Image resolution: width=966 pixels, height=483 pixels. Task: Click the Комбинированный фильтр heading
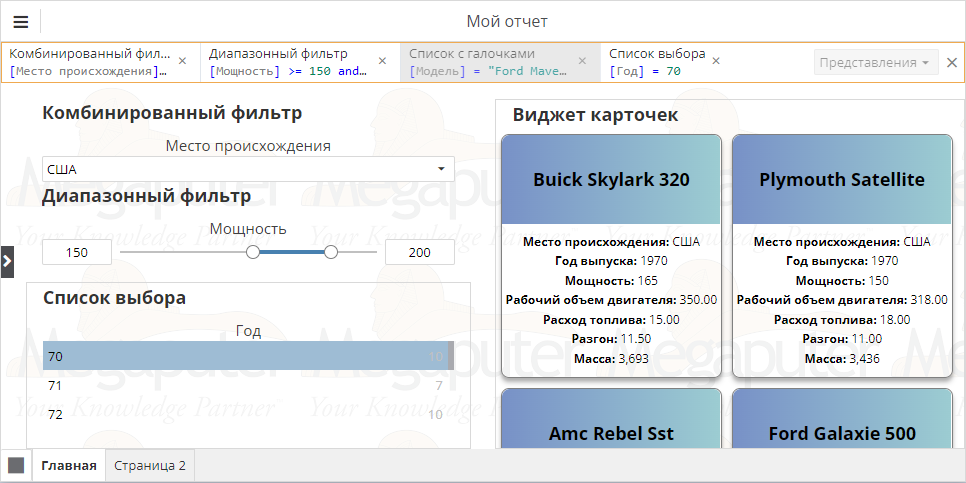tap(172, 113)
